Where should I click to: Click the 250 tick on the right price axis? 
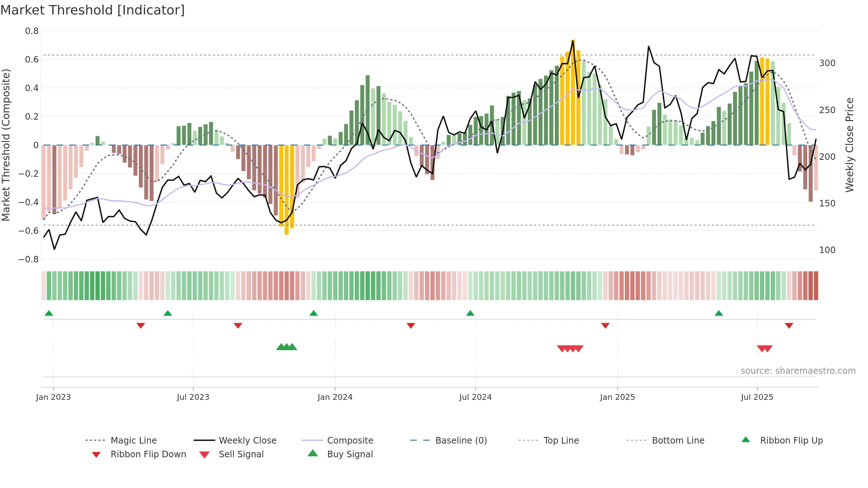click(827, 110)
